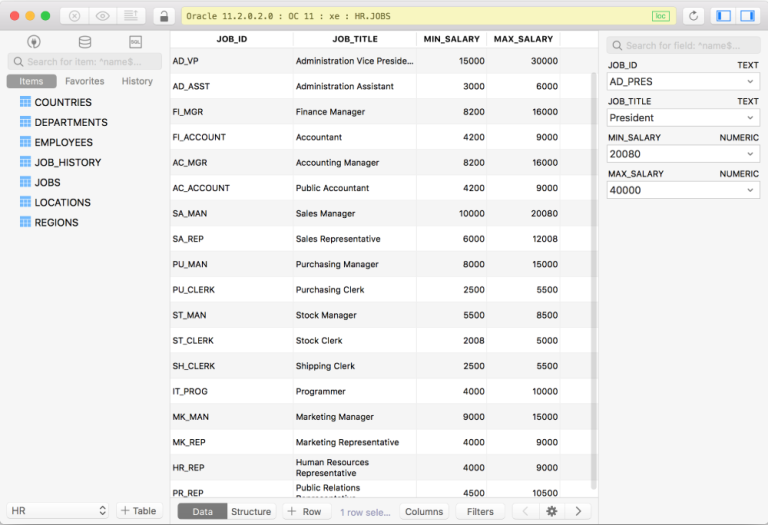Focus the 'Search for item' field
The image size is (768, 525).
[x=85, y=62]
